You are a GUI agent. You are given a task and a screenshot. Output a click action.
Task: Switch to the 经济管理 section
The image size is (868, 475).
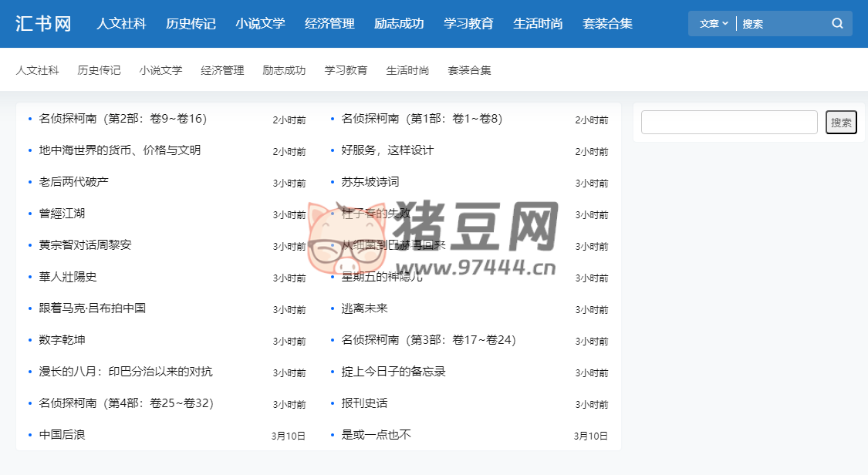(329, 23)
